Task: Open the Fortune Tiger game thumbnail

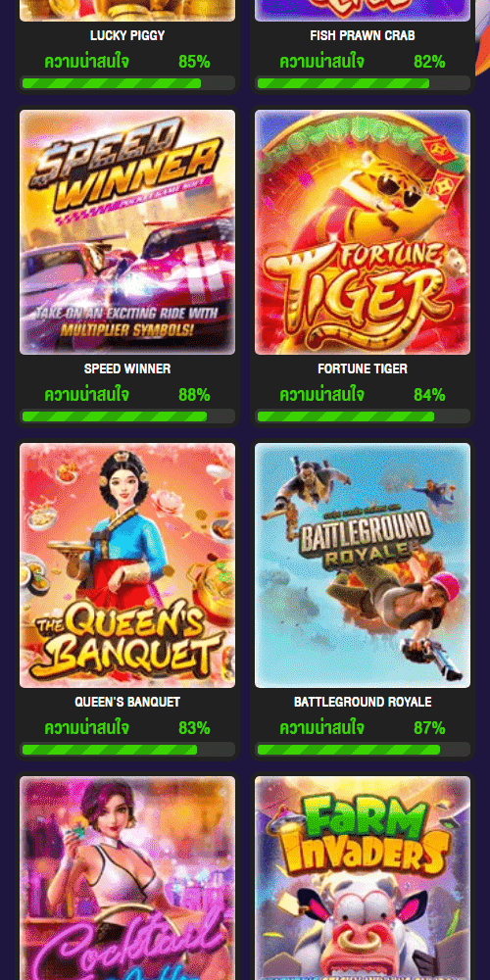Action: (x=363, y=232)
